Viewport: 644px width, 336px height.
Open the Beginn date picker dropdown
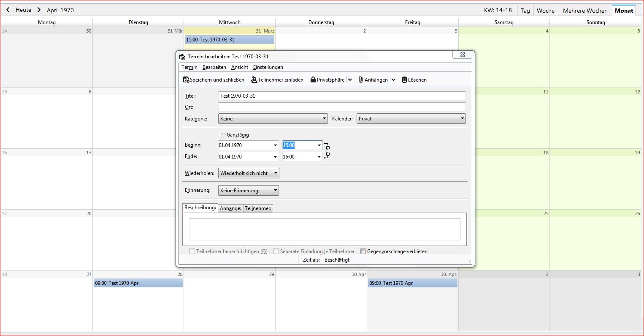276,145
